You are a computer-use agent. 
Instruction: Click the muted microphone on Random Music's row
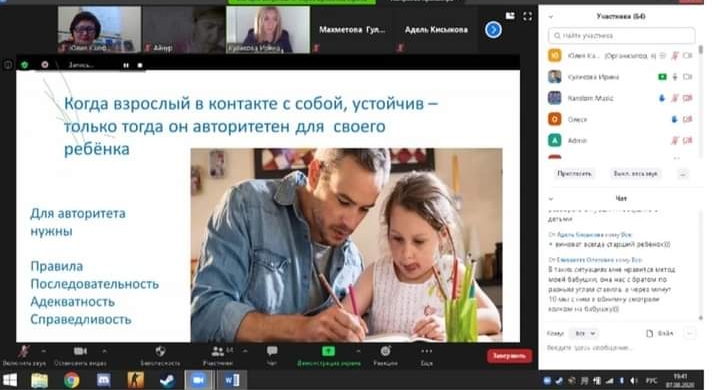point(675,98)
